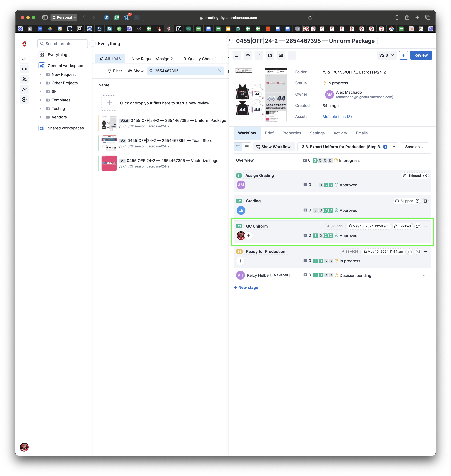
Task: Click the envelope icon on QC Uniform stage
Action: [418, 226]
